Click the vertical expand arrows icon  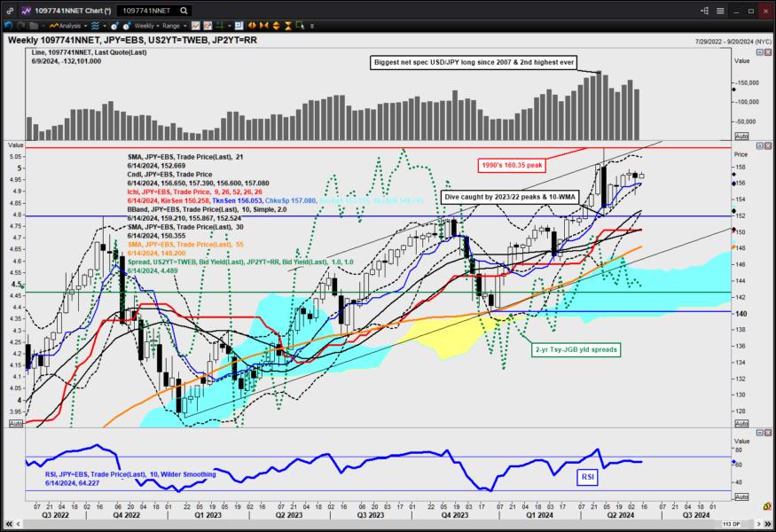pos(276,26)
